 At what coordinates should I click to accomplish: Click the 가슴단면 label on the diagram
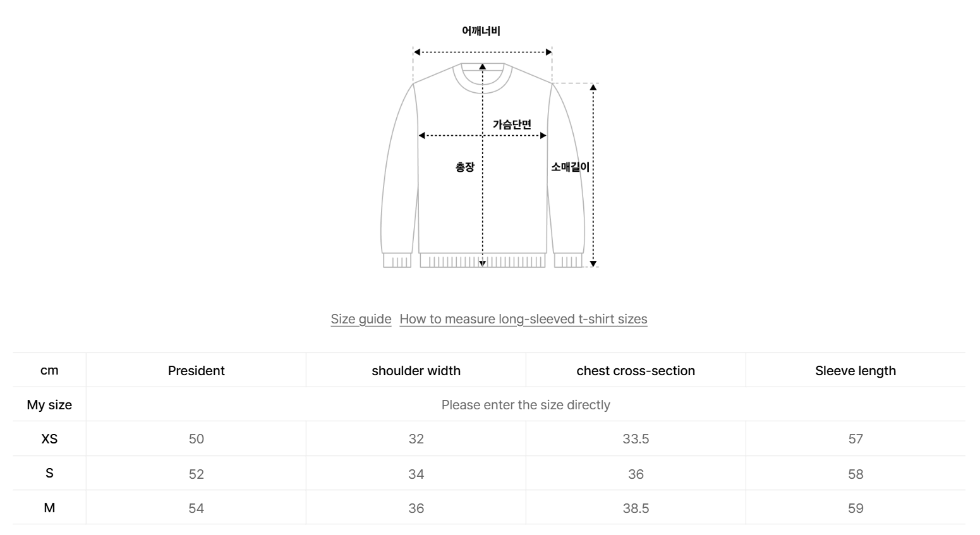pyautogui.click(x=512, y=124)
